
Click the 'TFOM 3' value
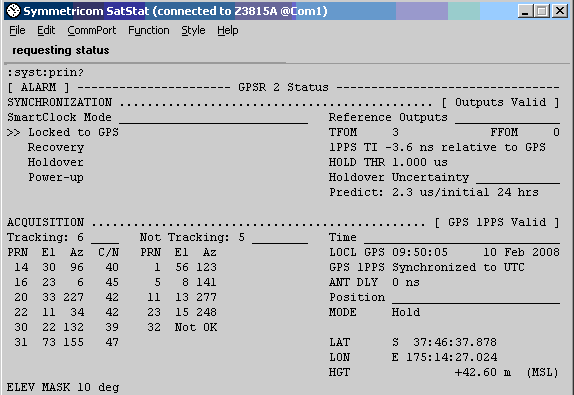[x=364, y=132]
